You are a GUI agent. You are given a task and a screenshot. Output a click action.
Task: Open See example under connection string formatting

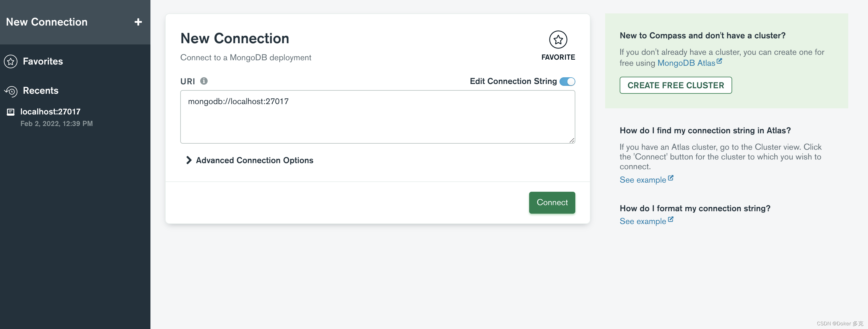642,221
